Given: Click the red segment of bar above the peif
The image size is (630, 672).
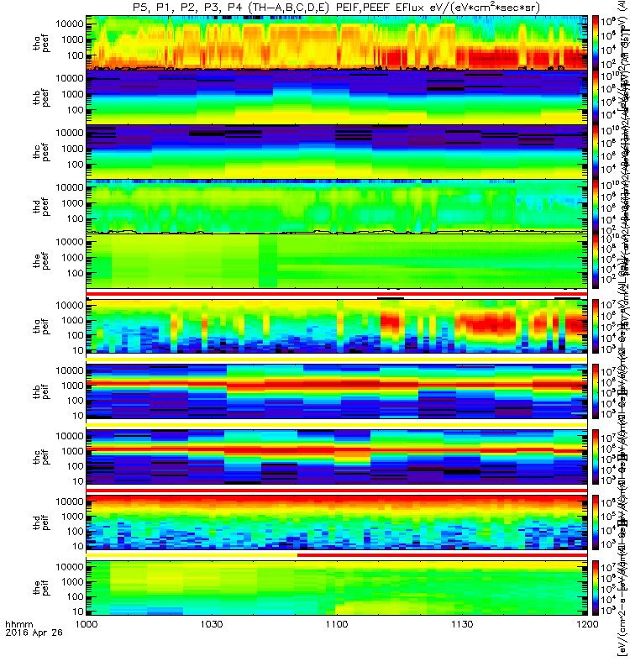Looking at the screenshot, I should (x=443, y=555).
